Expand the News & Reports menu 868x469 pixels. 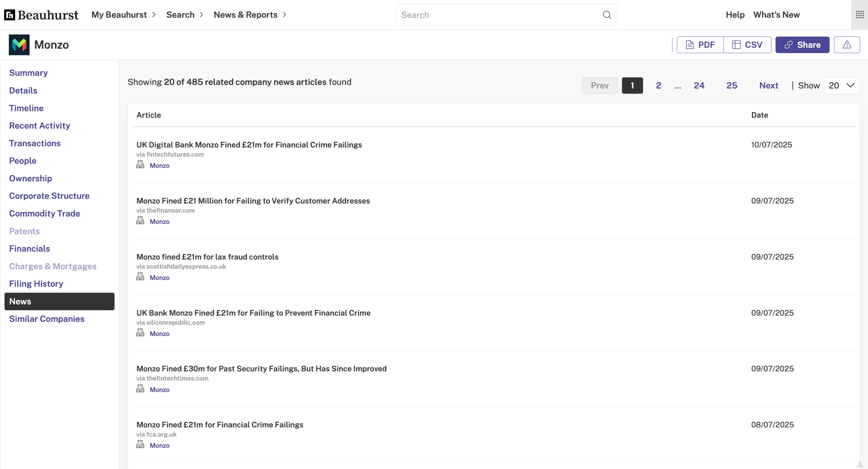[x=250, y=15]
